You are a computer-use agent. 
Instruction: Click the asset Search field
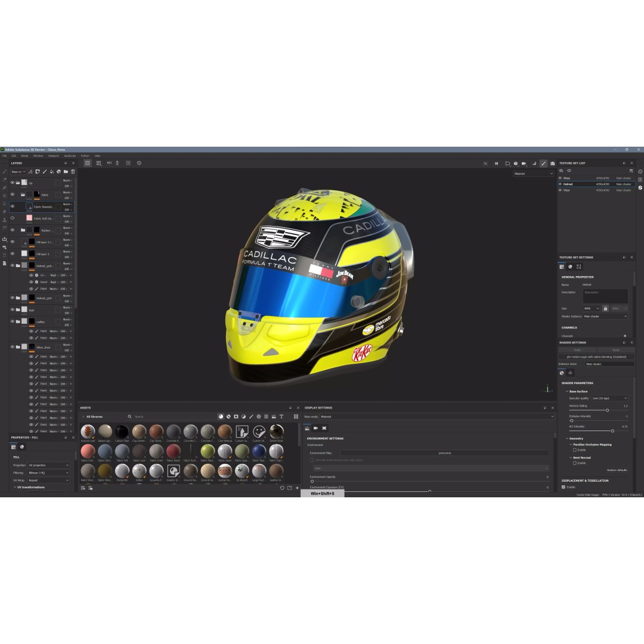click(172, 416)
